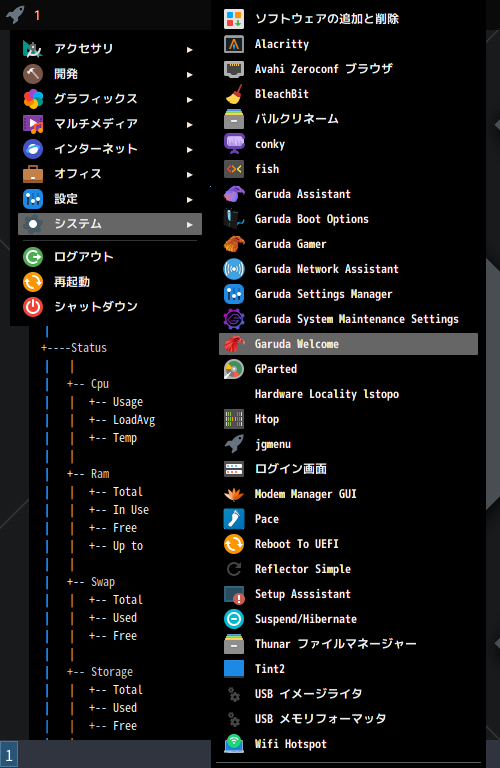The image size is (500, 768).
Task: Click the Avahi Zeroconf ブラウザ icon
Action: click(x=234, y=69)
